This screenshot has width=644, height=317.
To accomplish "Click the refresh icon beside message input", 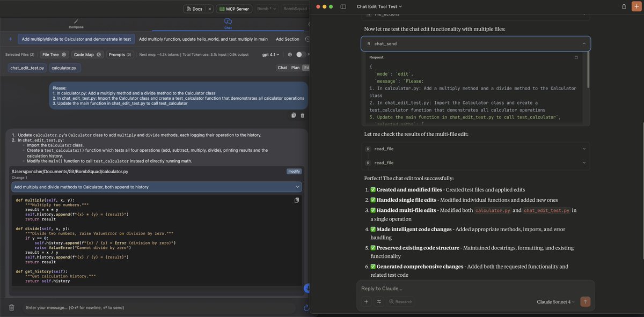I will (x=306, y=308).
